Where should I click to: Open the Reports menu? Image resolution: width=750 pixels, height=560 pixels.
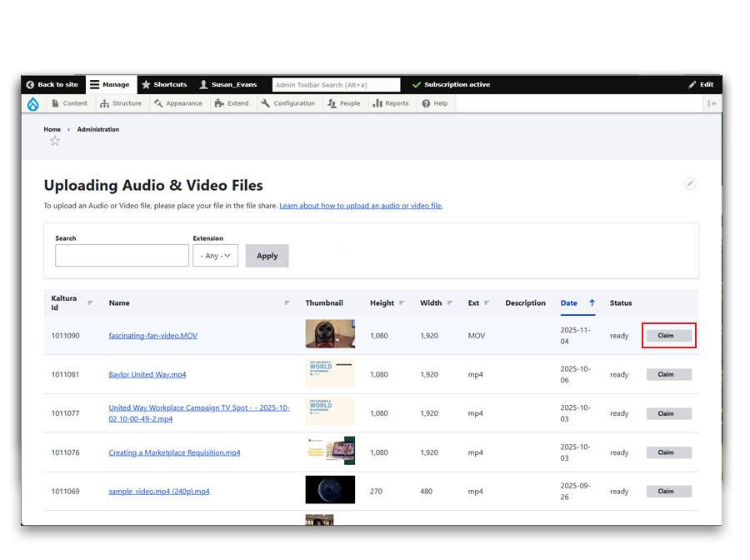(391, 103)
